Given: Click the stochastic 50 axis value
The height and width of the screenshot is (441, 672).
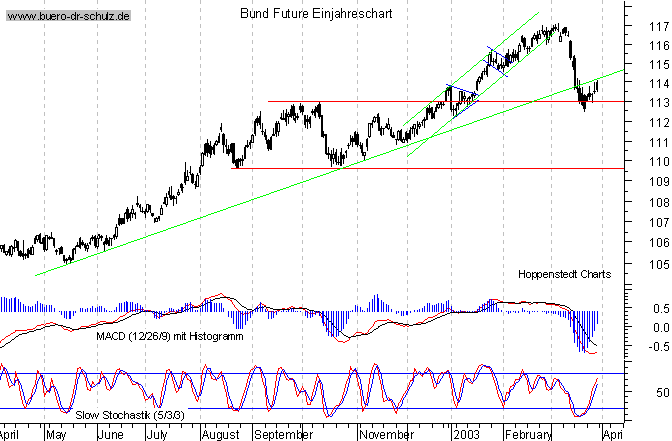Looking at the screenshot, I should click(x=663, y=393).
